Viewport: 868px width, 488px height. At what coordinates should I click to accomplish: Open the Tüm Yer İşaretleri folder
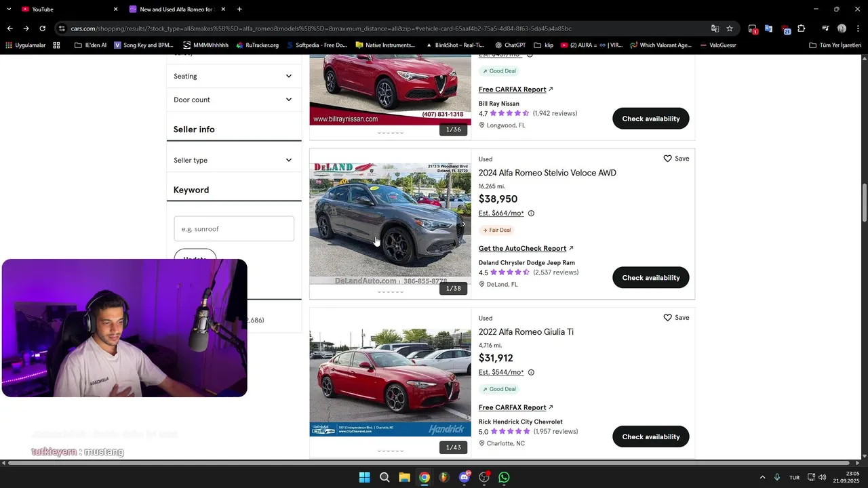pos(835,45)
